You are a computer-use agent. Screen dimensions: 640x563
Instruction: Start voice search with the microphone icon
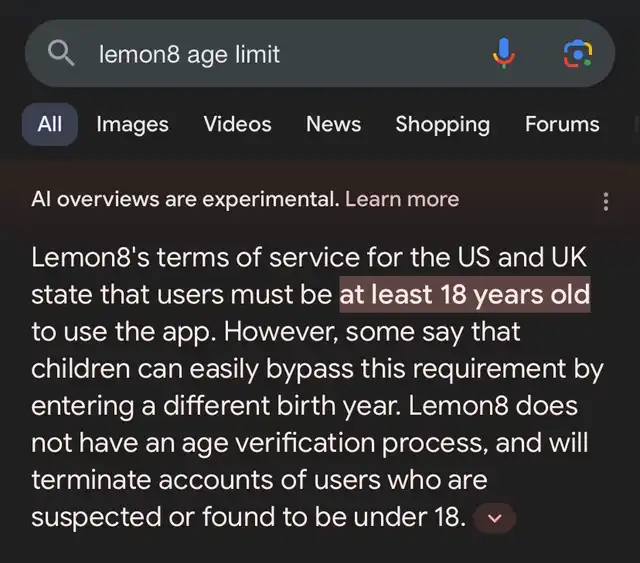pos(505,54)
